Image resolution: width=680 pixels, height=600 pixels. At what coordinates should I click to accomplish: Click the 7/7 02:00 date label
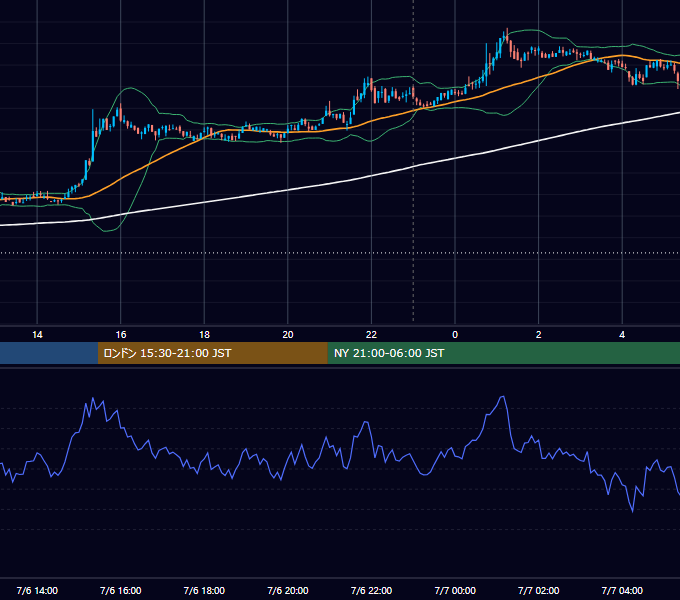point(539,590)
